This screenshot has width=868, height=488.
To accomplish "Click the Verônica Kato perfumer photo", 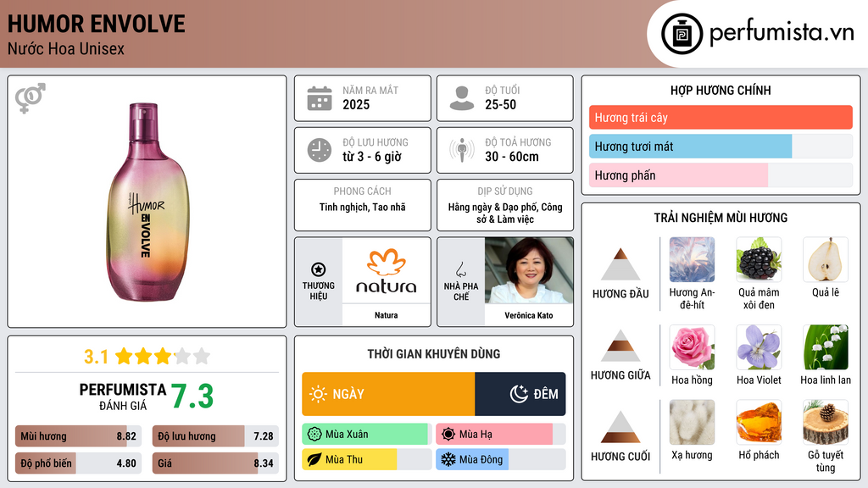I will [529, 270].
